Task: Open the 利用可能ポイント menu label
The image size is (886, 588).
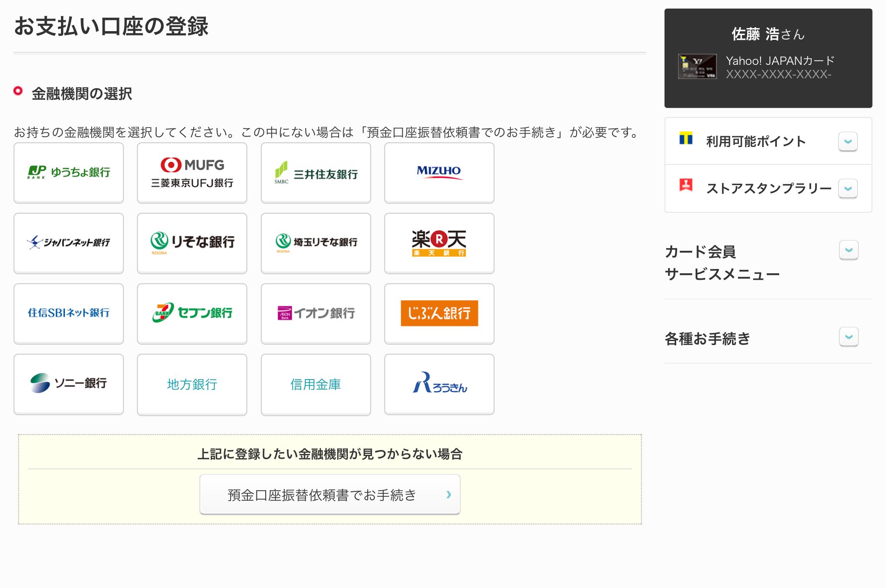Action: click(756, 141)
